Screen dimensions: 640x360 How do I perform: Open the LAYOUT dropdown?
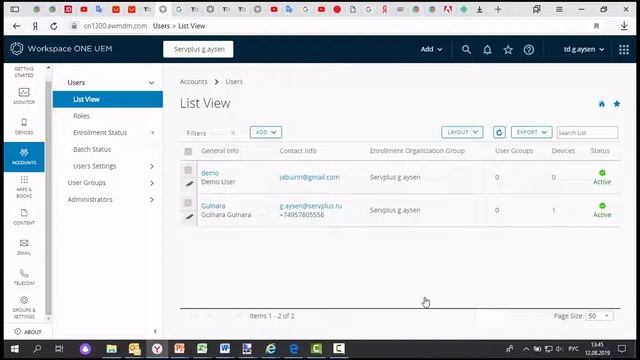point(462,132)
